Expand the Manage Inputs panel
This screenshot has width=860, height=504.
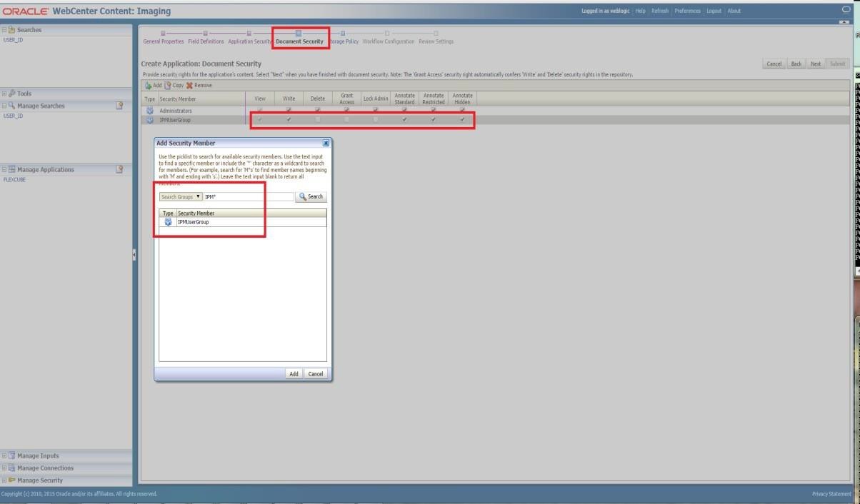[x=4, y=455]
